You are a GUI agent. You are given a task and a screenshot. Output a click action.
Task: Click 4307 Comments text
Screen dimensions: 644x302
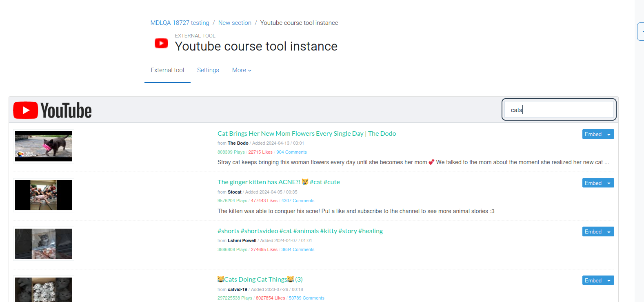click(298, 201)
